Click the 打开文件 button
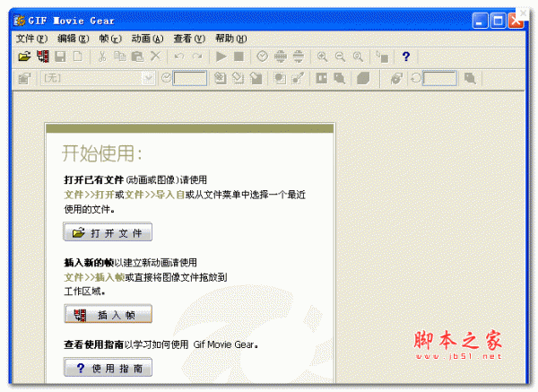 (x=108, y=232)
